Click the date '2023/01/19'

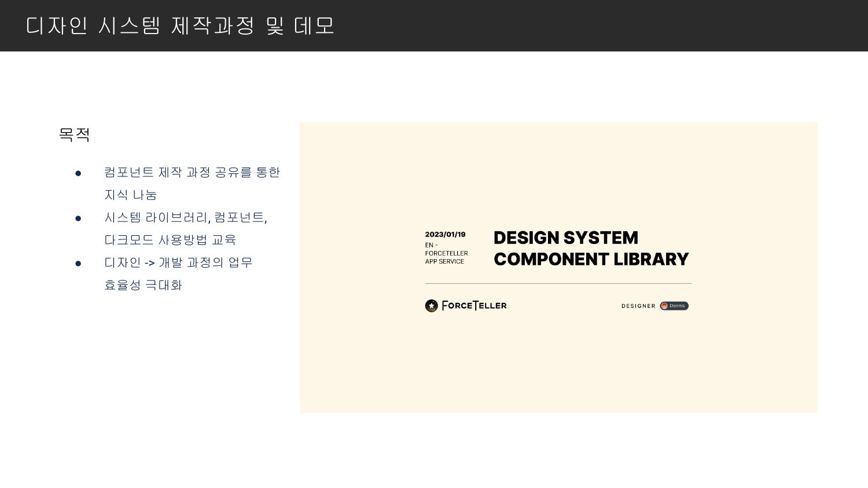(x=446, y=234)
